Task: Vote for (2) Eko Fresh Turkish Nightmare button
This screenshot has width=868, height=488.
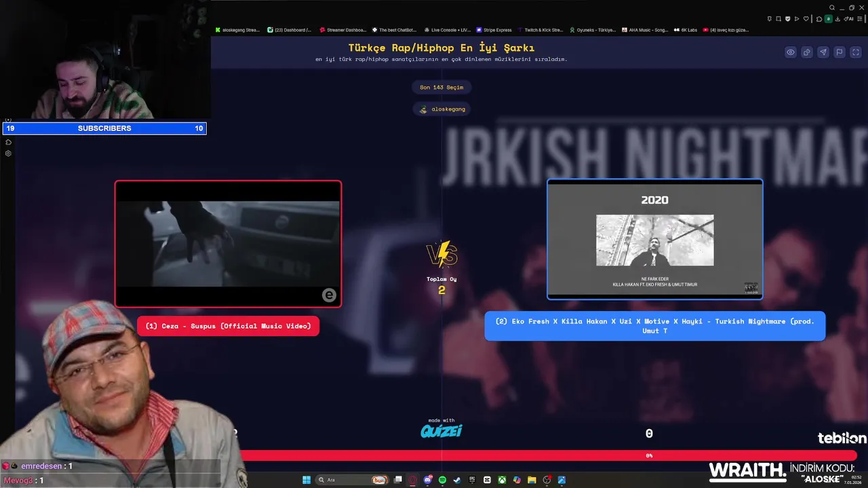Action: pyautogui.click(x=655, y=326)
